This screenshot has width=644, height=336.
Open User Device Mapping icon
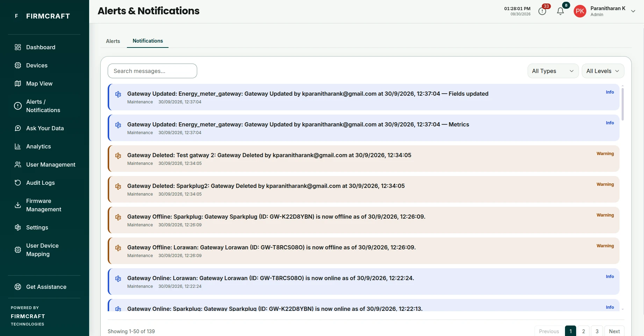pyautogui.click(x=18, y=250)
